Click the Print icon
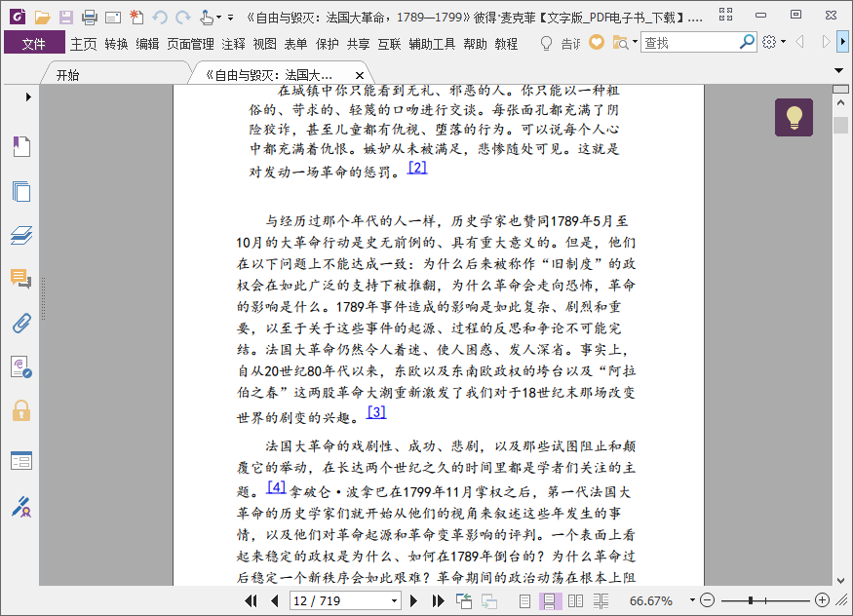Image resolution: width=853 pixels, height=616 pixels. tap(90, 18)
